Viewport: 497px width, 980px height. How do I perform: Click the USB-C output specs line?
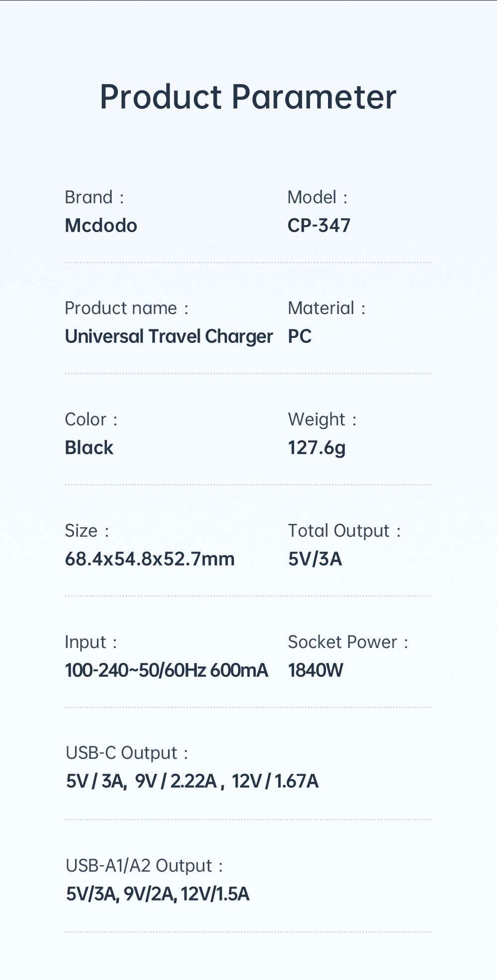192,782
